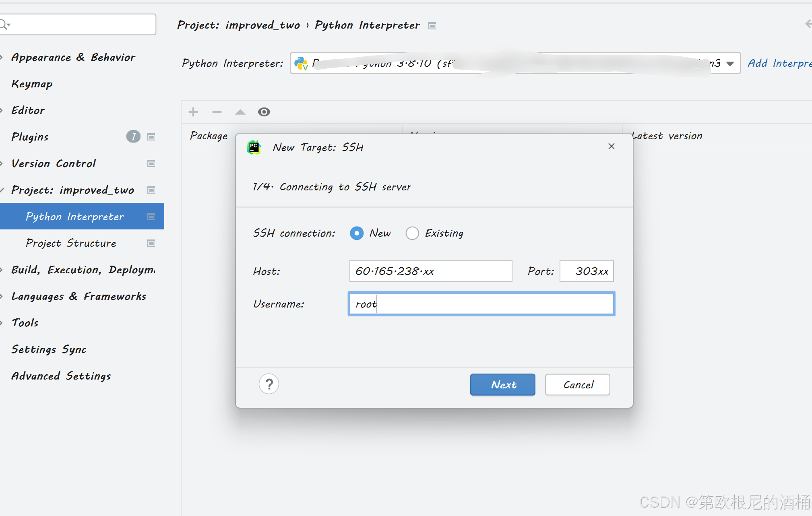Expand the Languages & Frameworks section
Viewport: 812px width, 516px height.
pos(2,296)
